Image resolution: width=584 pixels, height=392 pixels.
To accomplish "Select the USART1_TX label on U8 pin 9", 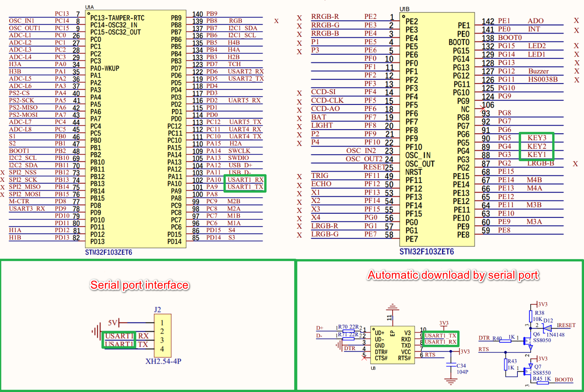I will (440, 336).
